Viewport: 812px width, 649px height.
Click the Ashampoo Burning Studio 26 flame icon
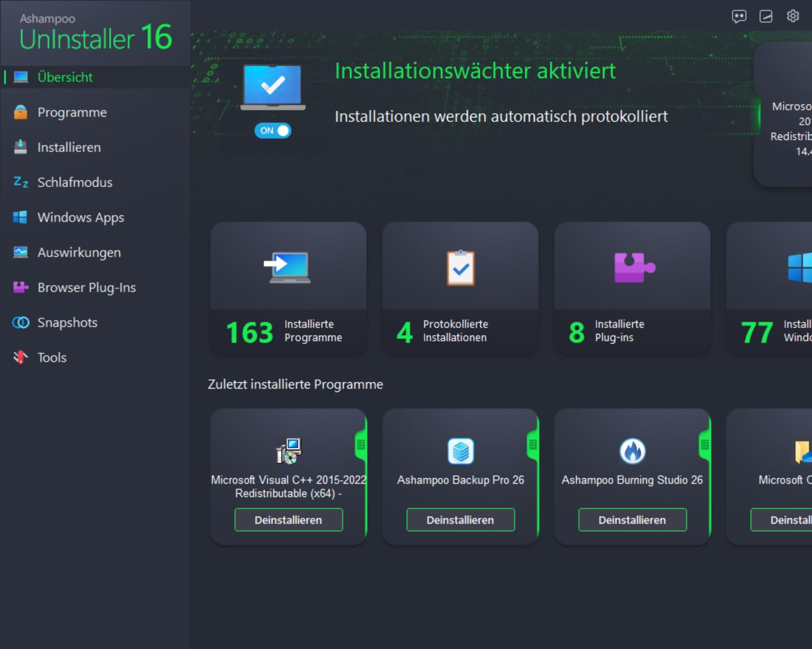[x=633, y=450]
